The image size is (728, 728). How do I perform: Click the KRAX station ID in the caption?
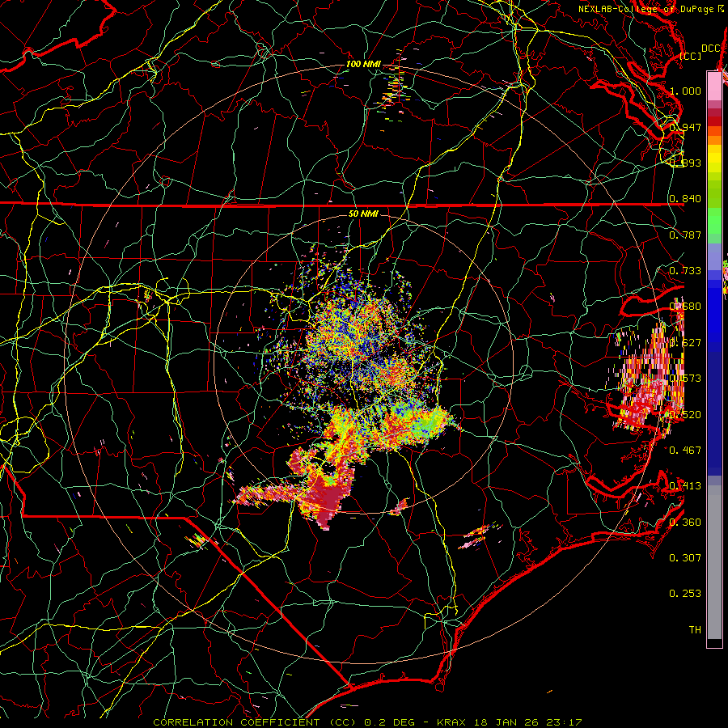[453, 722]
